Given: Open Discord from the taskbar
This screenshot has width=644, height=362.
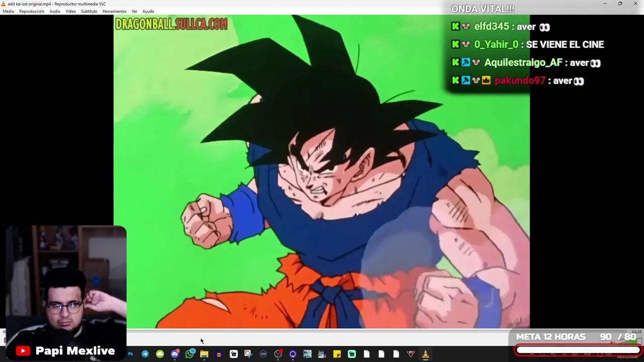Looking at the screenshot, I should pos(175,354).
